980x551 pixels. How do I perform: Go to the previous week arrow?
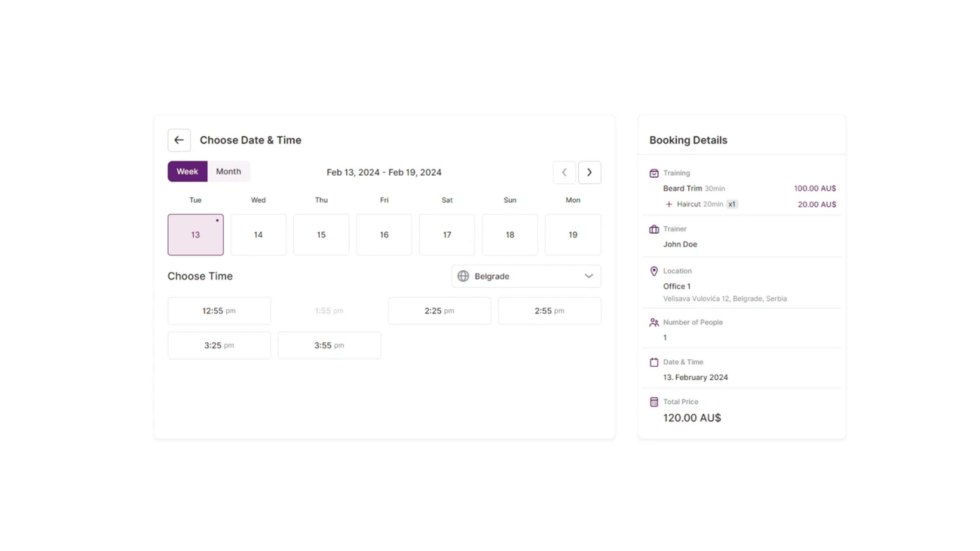coord(564,172)
